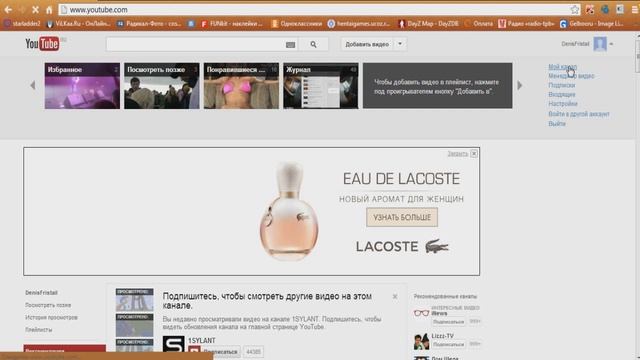Click the DenisFristail account avatar

click(x=600, y=44)
